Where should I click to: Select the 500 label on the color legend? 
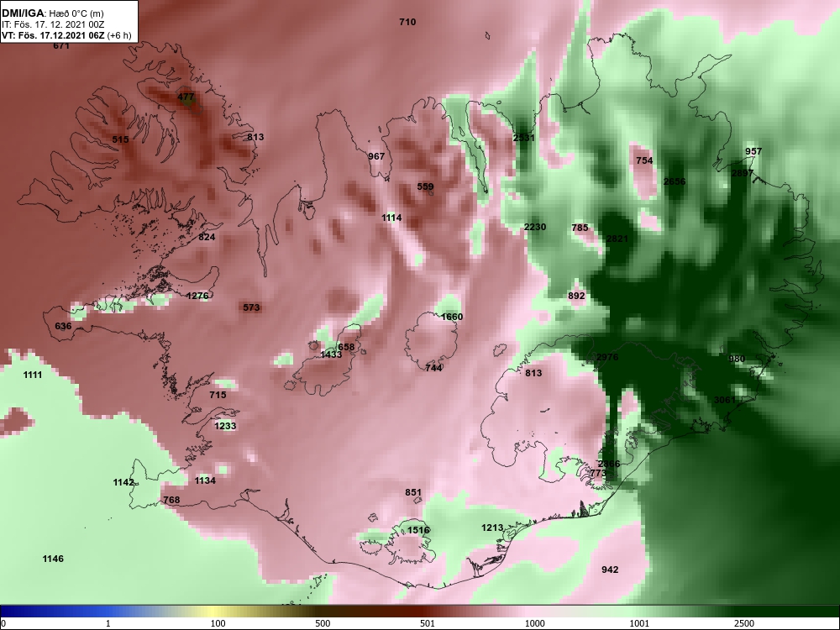[323, 623]
